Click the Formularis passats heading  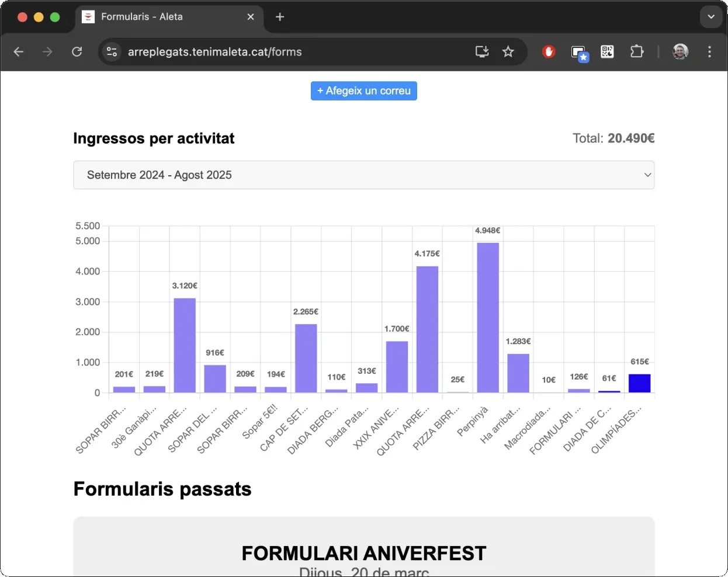[162, 489]
